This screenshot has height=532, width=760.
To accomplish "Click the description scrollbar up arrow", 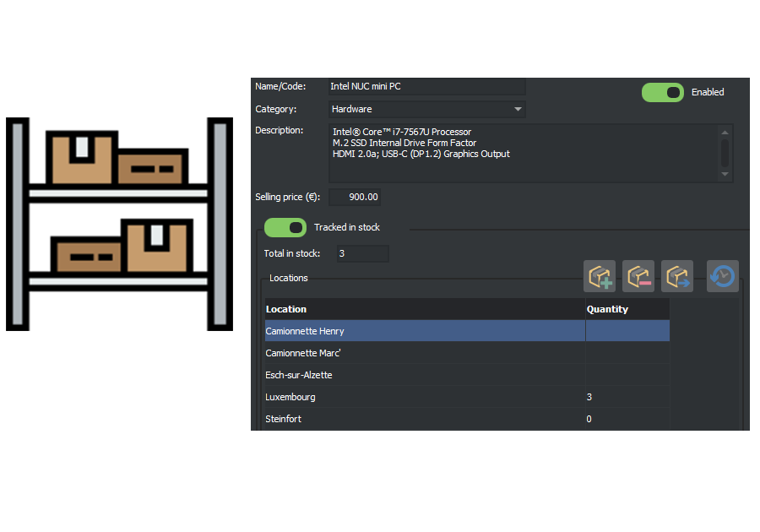I will pos(725,133).
